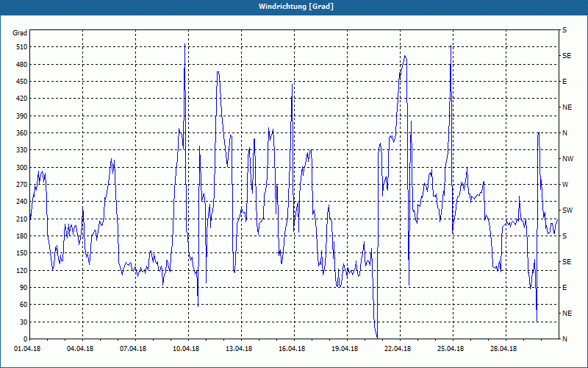The image size is (588, 368).
Task: Click the S compass label at axis top
Action: [x=564, y=30]
